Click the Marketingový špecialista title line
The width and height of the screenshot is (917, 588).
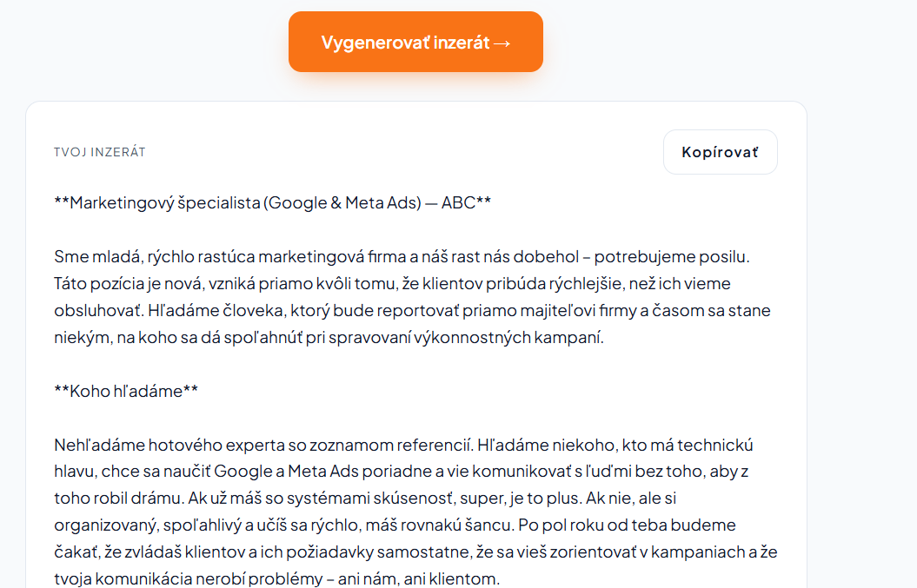pos(273,203)
